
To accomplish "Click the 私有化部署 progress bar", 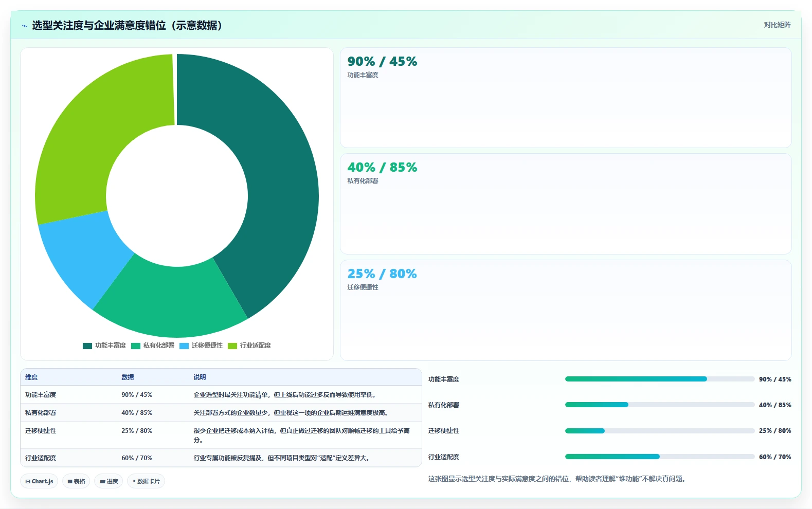I will (x=660, y=405).
